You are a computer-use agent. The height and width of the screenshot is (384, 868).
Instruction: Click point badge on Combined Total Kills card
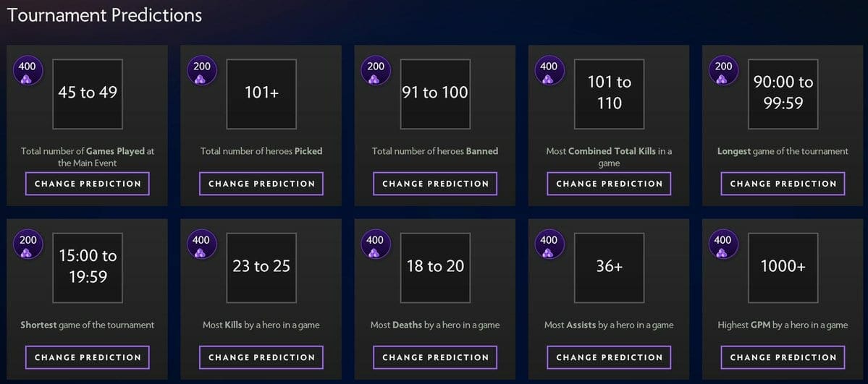(x=549, y=72)
